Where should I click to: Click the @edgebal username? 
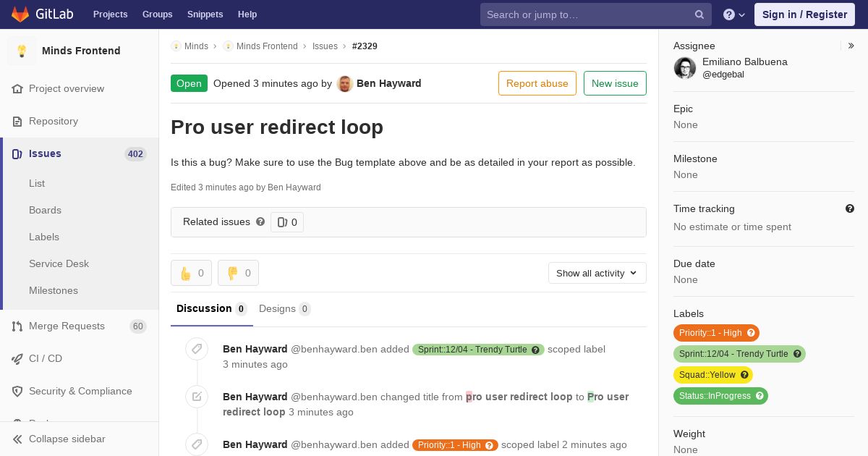point(723,75)
